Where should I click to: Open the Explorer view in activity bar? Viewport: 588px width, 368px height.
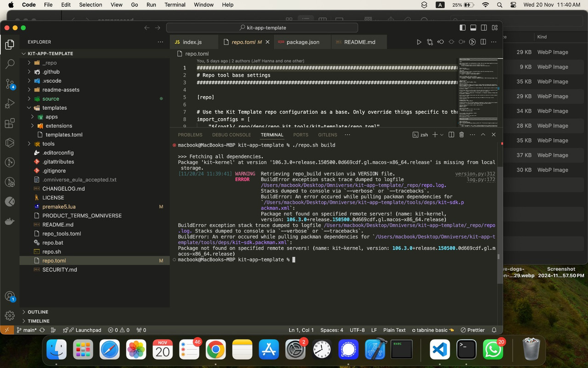(x=10, y=45)
